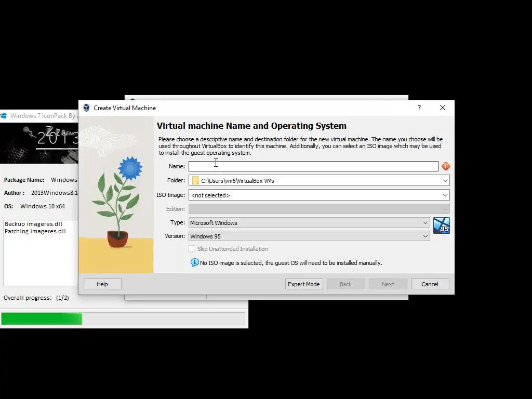532x399 pixels.
Task: Click the 'Windows 10 x64' OS value
Action: (43, 206)
